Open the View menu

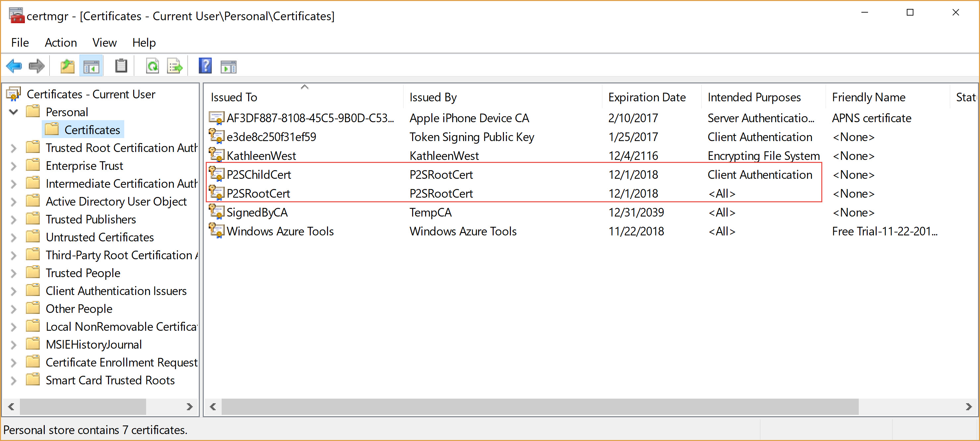click(105, 43)
